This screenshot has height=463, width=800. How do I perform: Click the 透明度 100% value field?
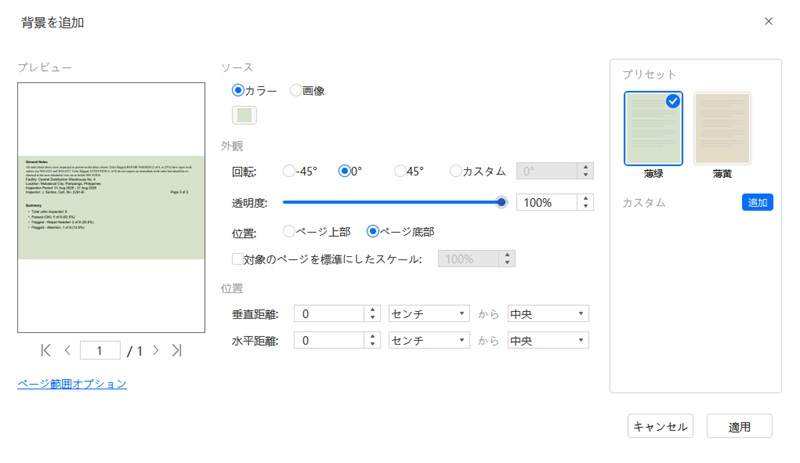pos(546,203)
